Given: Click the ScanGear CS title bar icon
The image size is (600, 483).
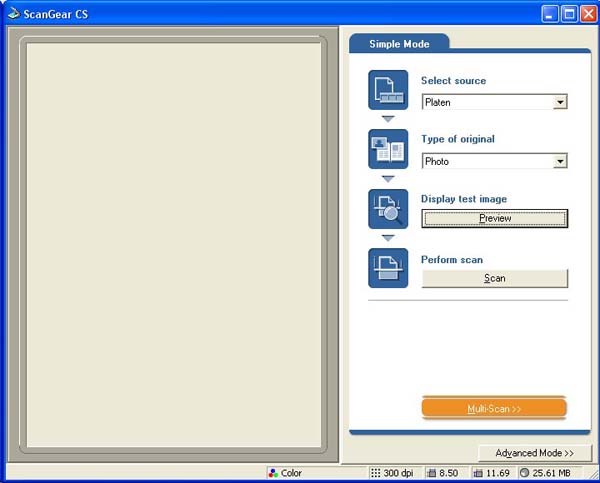Looking at the screenshot, I should (14, 13).
